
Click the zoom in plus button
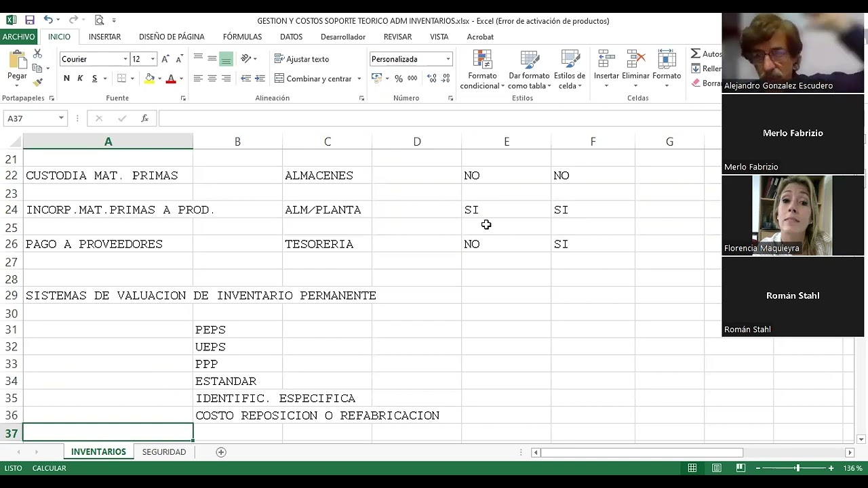coord(831,468)
